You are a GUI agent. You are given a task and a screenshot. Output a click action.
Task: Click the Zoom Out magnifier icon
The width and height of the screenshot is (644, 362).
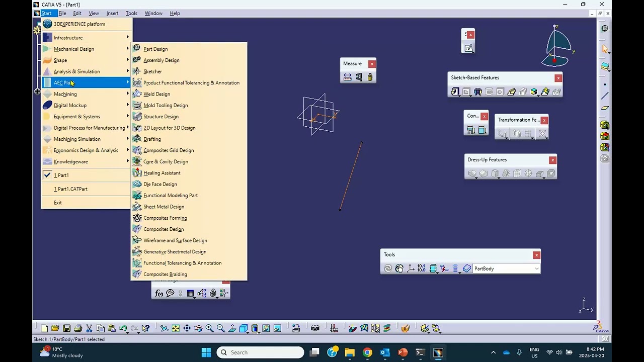pos(221,328)
